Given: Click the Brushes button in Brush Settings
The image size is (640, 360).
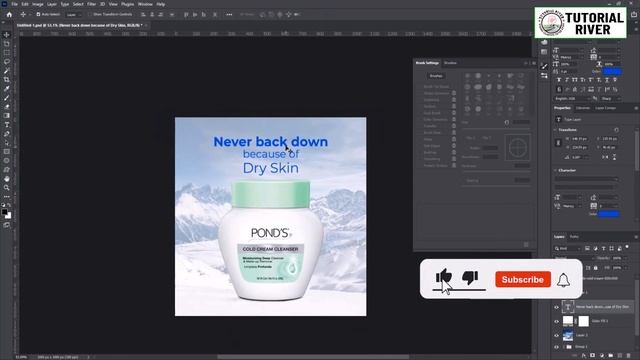Looking at the screenshot, I should pyautogui.click(x=436, y=76).
